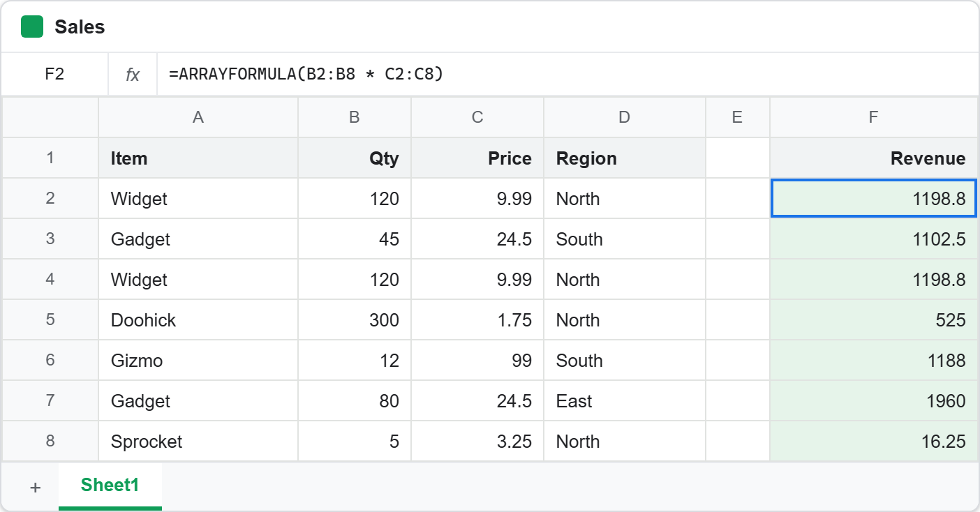
Task: Click revenue 1188 cell
Action: click(x=874, y=360)
